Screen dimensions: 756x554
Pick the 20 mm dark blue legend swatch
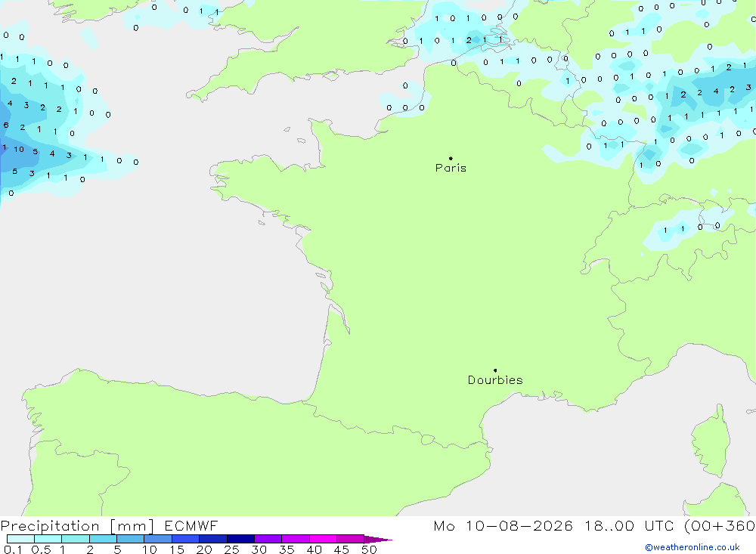click(212, 539)
